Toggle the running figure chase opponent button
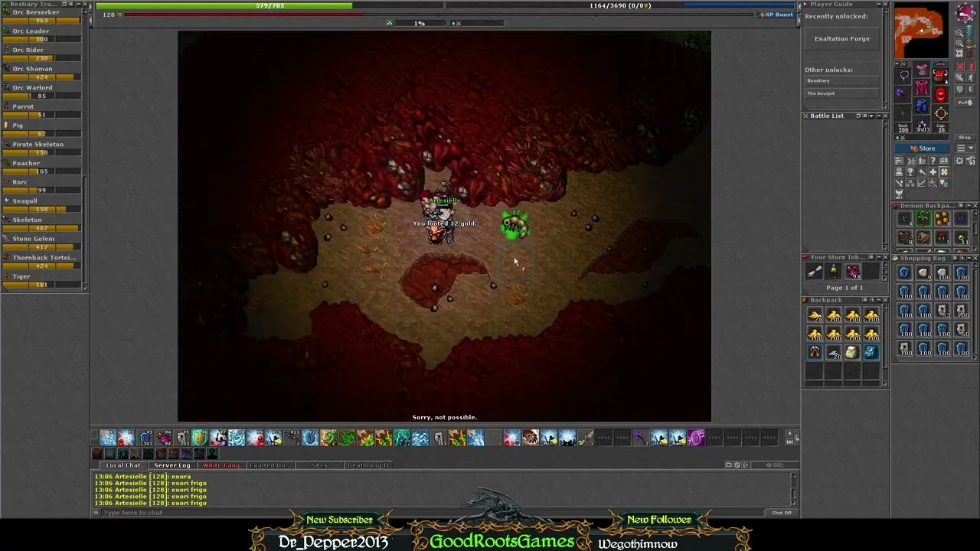The image size is (980, 551). pos(971,78)
